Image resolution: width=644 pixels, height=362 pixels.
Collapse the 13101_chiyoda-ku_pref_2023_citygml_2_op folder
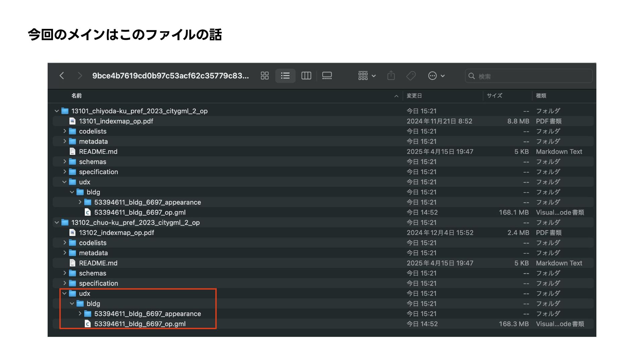[57, 111]
